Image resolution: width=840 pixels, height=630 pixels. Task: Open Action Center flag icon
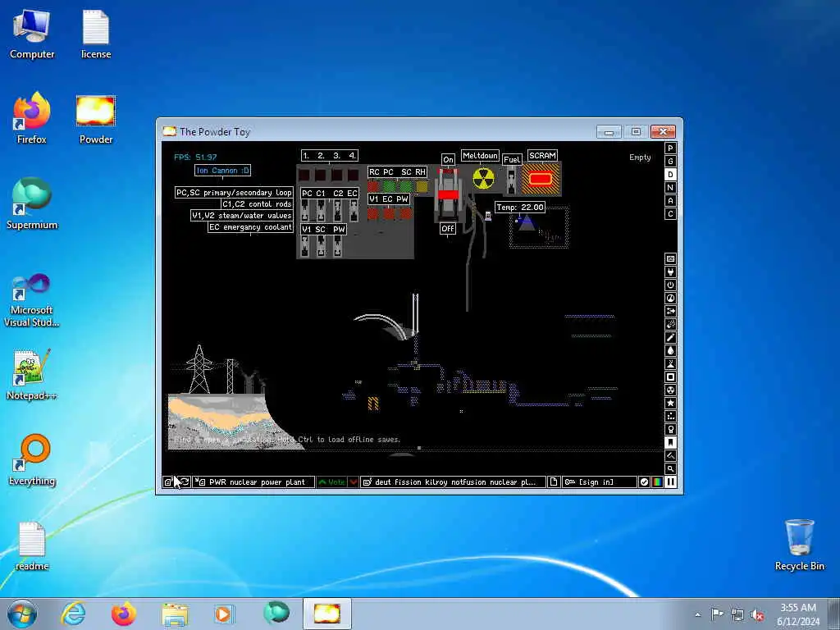[717, 614]
